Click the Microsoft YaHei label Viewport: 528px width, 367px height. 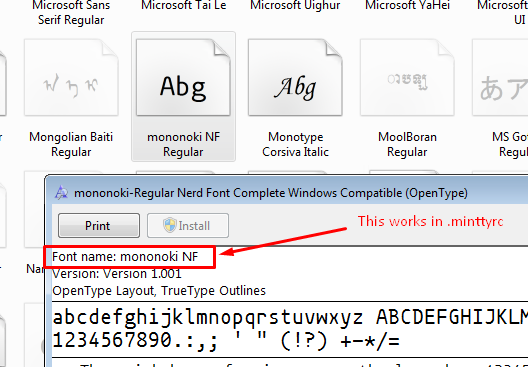click(407, 5)
